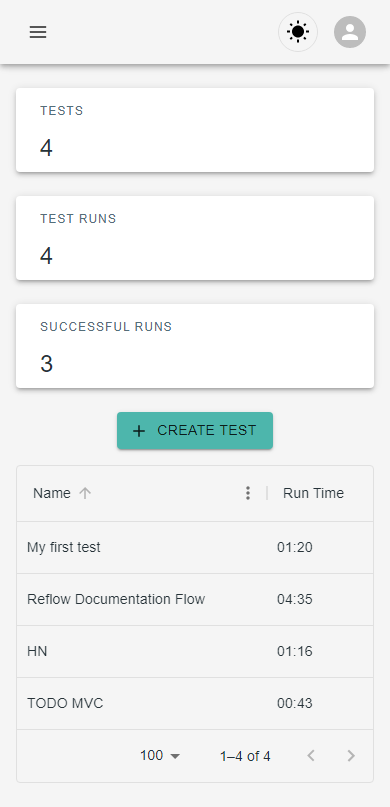Screen dimensions: 390x807
Task: Click the Test Runs summary card
Action: [x=195, y=238]
